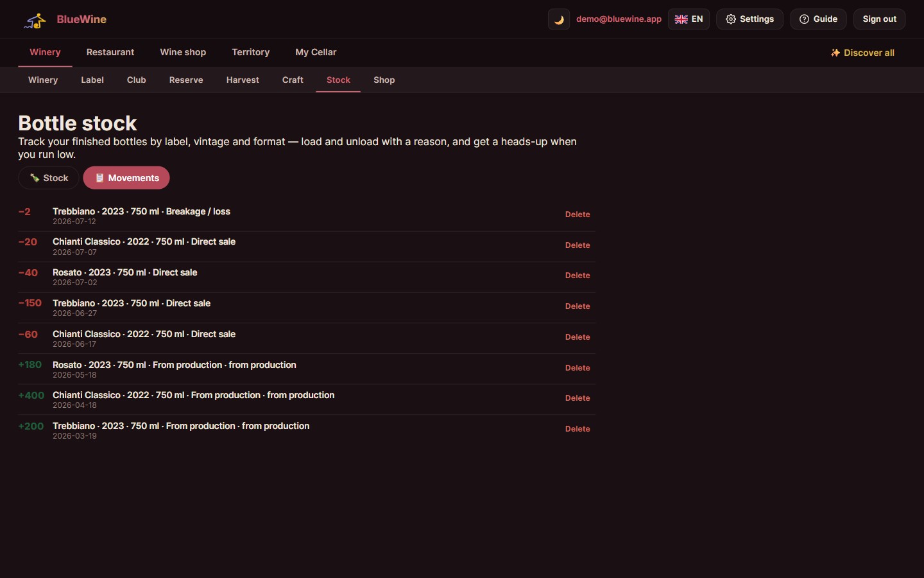Delete the Chianti Classico +400 production movement
Image resolution: width=924 pixels, height=578 pixels.
577,398
